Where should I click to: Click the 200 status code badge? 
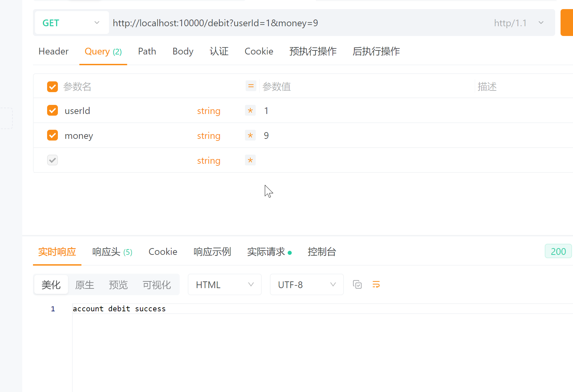(558, 251)
